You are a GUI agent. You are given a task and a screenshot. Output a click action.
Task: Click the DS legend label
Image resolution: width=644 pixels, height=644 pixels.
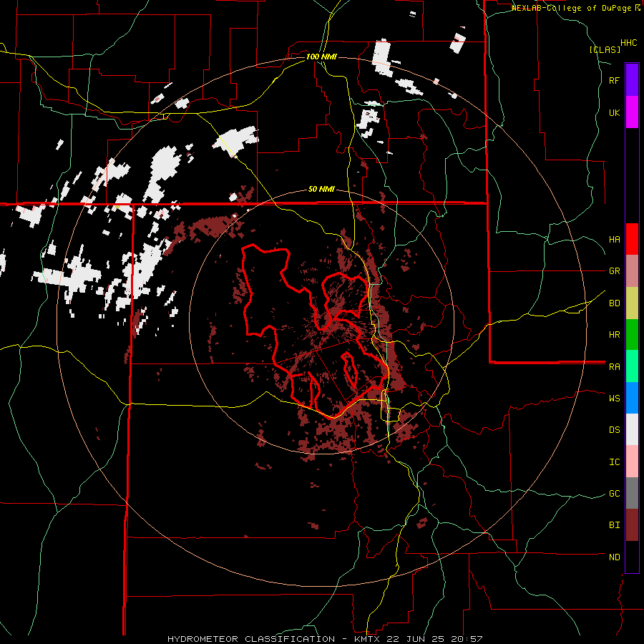pos(615,430)
